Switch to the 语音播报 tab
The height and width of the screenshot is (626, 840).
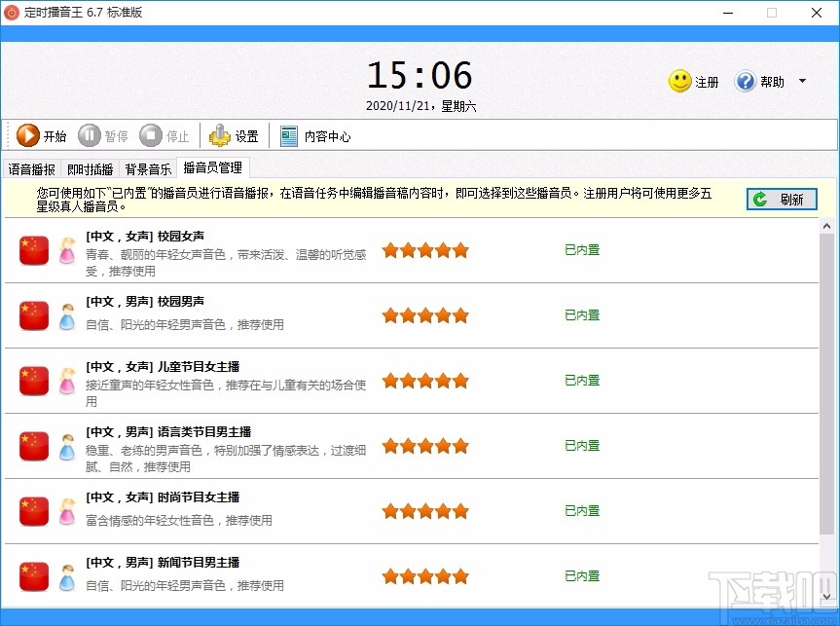point(30,167)
